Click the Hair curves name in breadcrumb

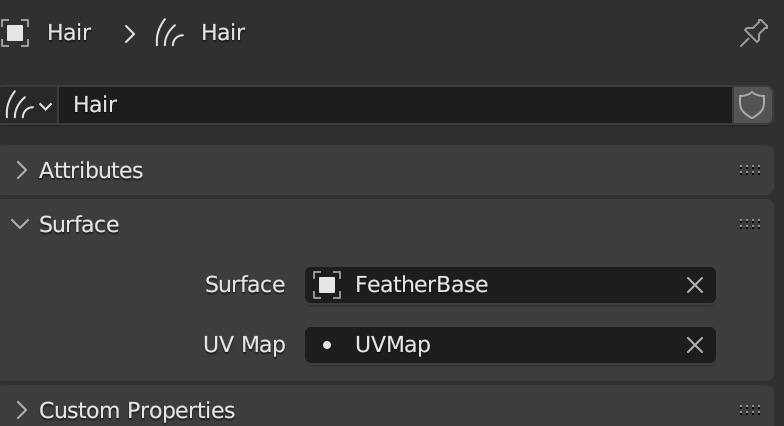[x=223, y=34]
